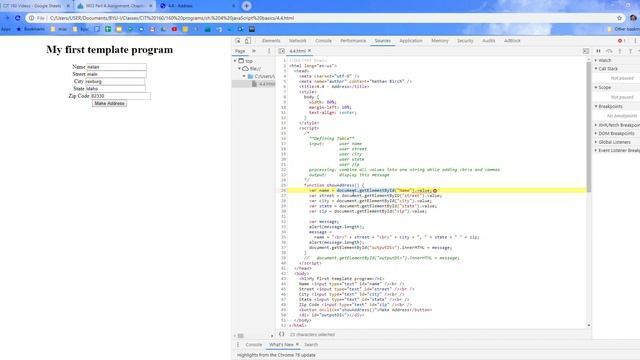
Task: Toggle the debugger sidebar visibility icon
Action: (586, 51)
